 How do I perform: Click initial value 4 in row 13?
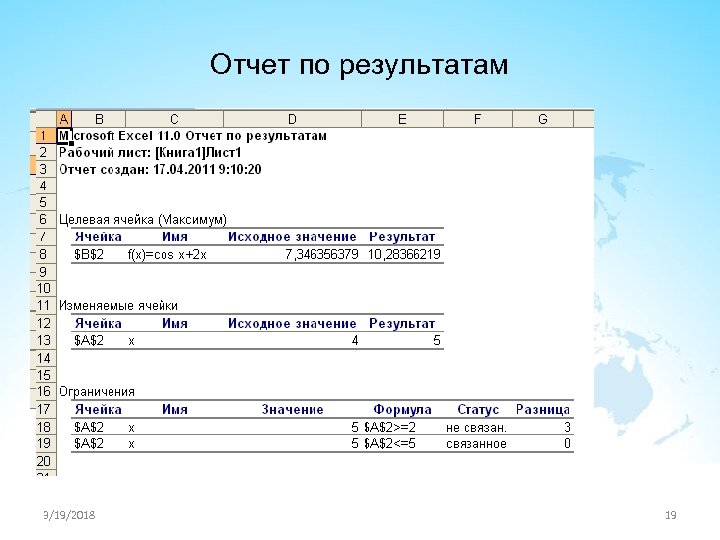[355, 341]
